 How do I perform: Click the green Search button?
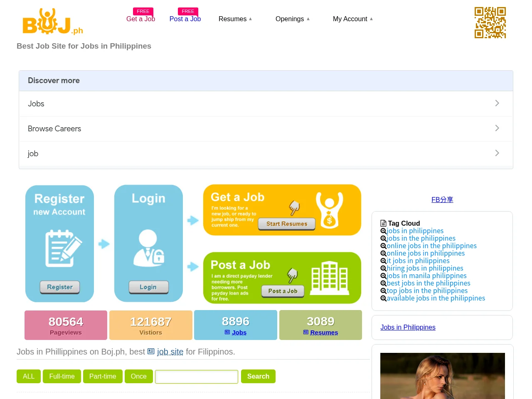tap(258, 376)
